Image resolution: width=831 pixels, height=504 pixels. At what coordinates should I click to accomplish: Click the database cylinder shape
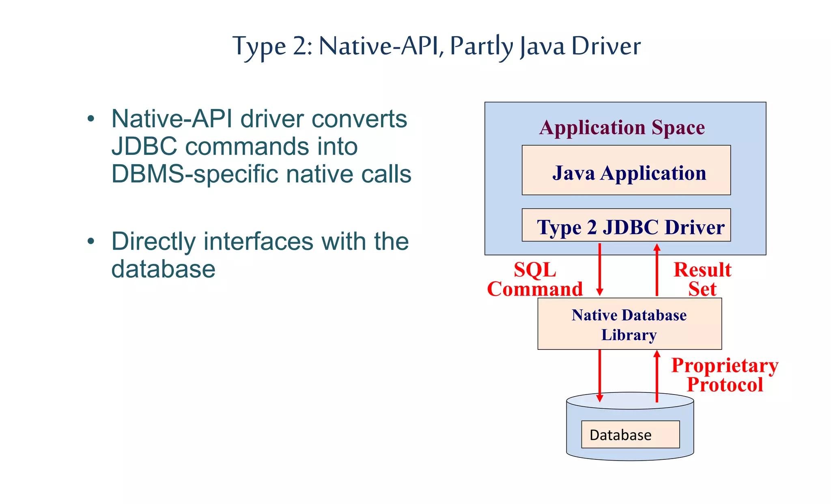tap(630, 454)
